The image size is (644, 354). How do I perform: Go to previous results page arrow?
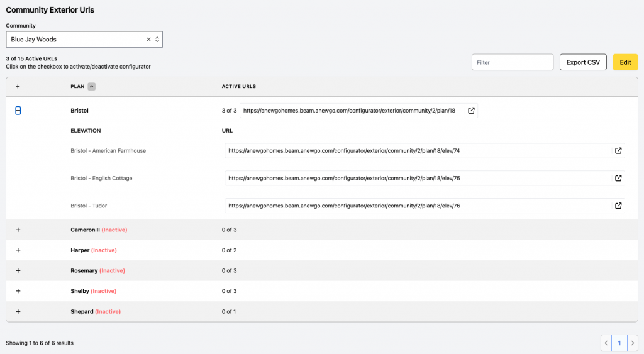[x=606, y=343]
